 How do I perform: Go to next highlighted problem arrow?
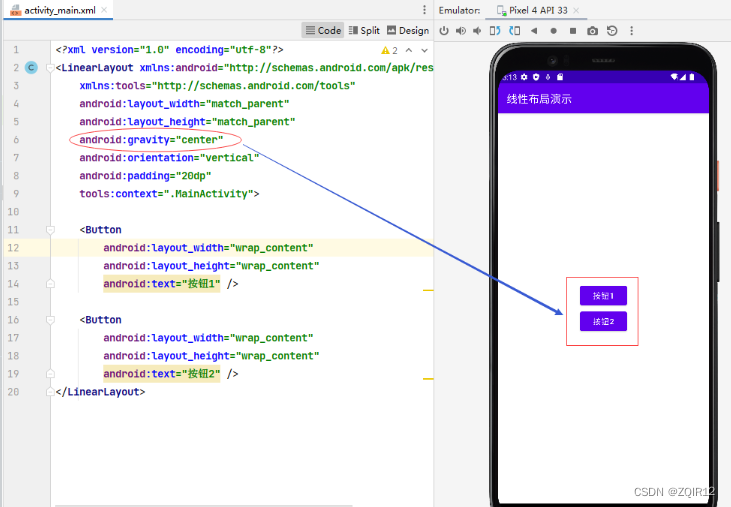(424, 50)
